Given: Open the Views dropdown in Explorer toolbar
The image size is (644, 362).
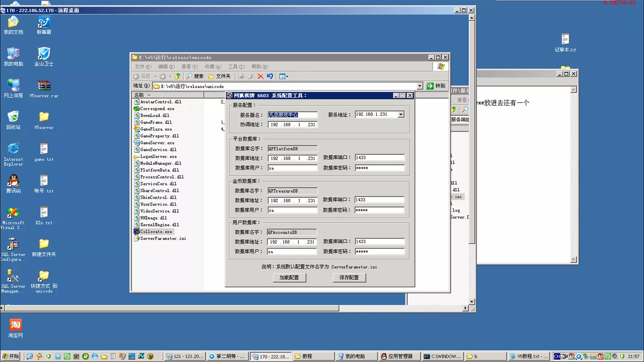Looking at the screenshot, I should click(284, 76).
